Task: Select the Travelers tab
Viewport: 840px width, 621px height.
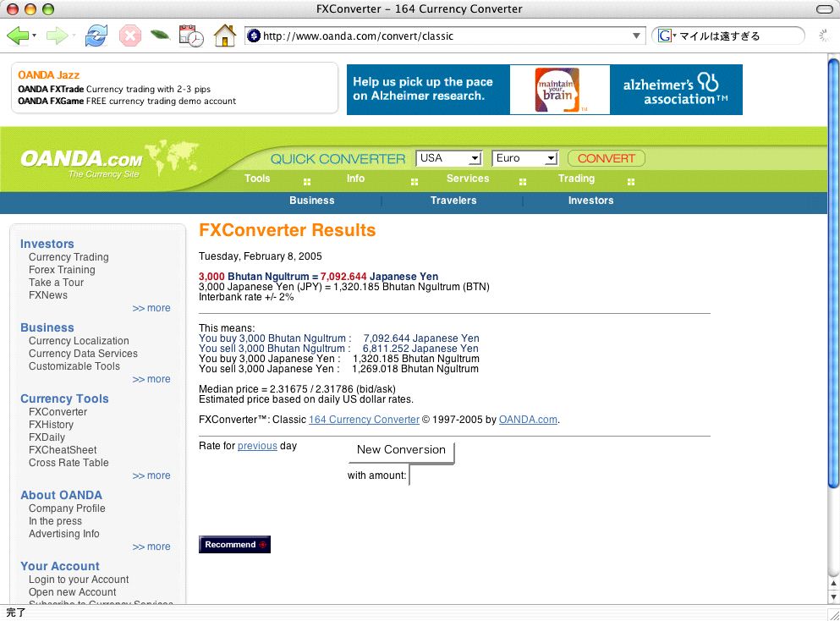Action: pos(453,201)
